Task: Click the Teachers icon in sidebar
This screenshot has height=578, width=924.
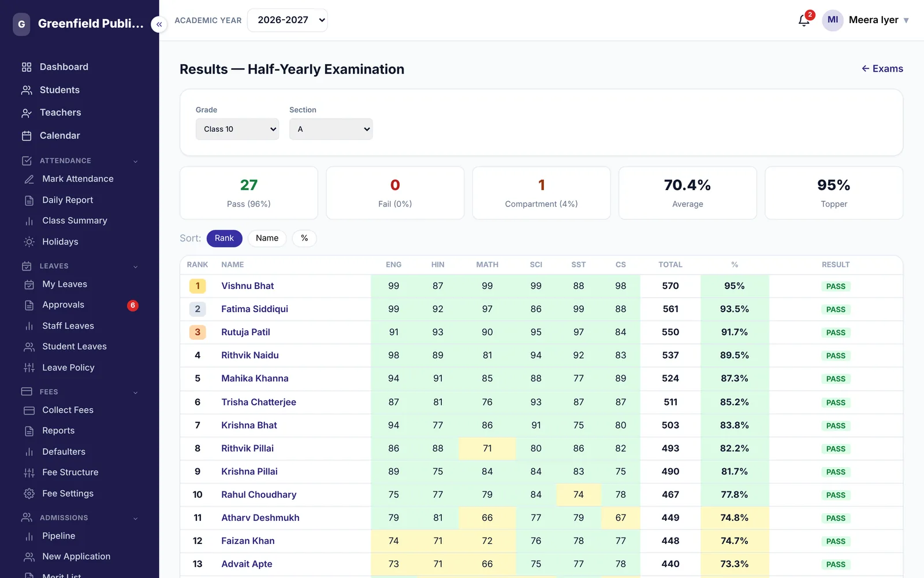Action: 27,113
